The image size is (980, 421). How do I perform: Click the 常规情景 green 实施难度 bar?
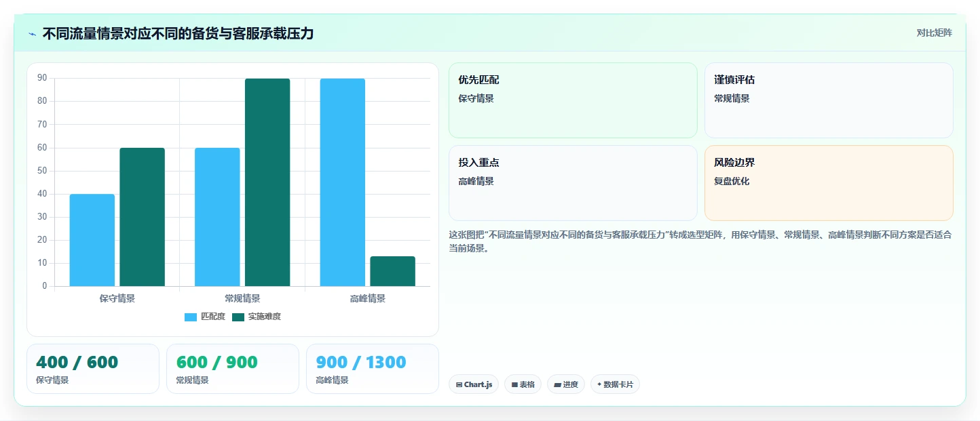[x=267, y=182]
